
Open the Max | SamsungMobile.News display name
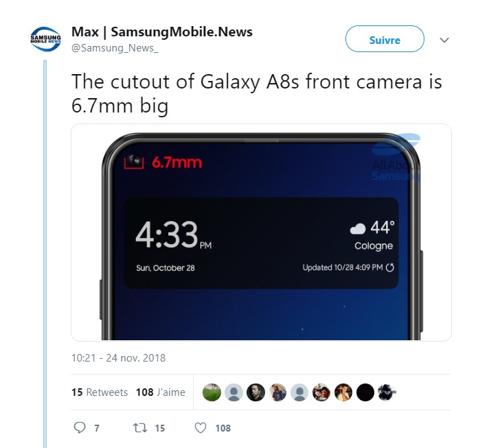click(162, 32)
